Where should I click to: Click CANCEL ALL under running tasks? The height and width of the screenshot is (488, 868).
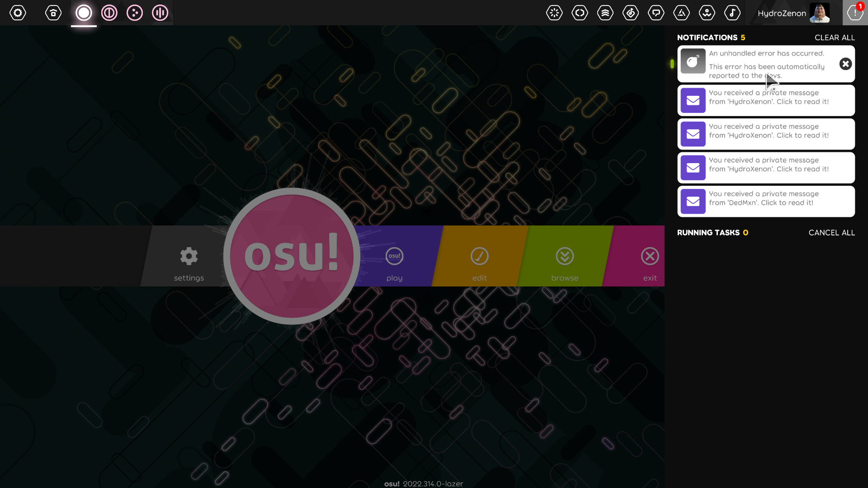pyautogui.click(x=831, y=232)
